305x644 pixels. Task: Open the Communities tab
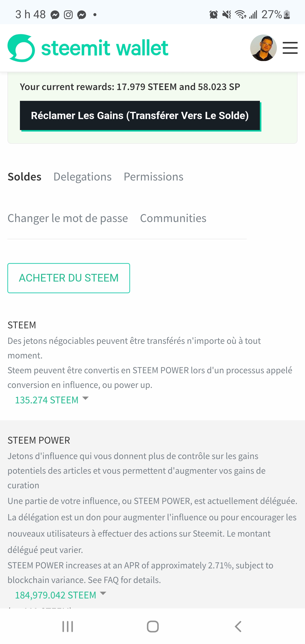click(x=173, y=218)
